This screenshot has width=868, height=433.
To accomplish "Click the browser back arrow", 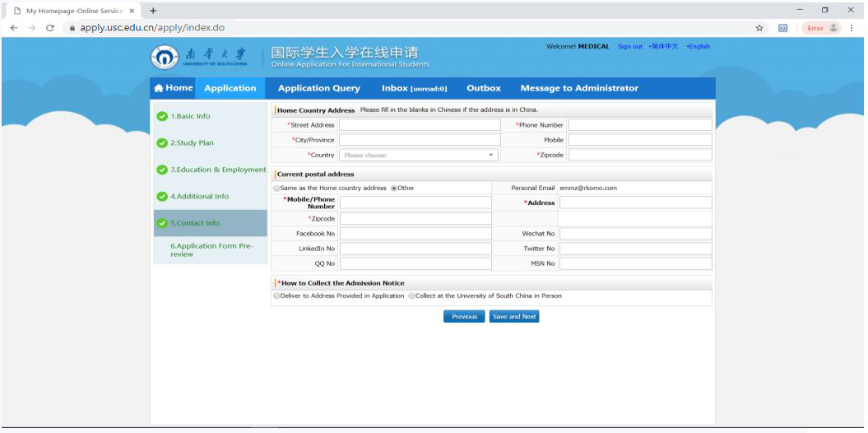I will click(12, 28).
